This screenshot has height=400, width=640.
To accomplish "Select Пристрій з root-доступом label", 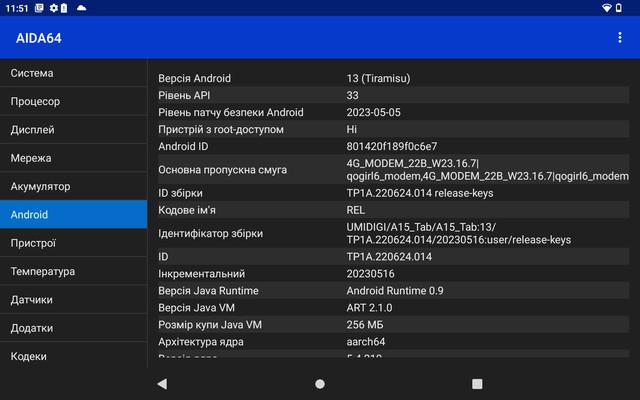I will point(221,129).
